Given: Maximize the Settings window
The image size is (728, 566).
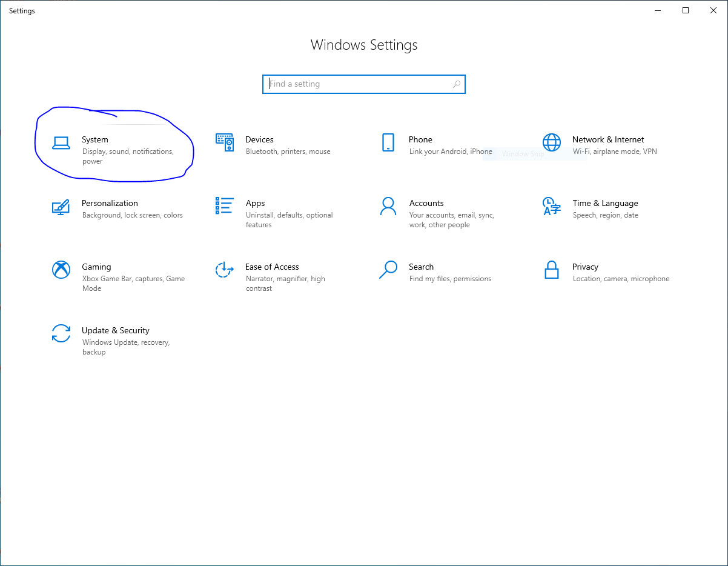Looking at the screenshot, I should 686,10.
